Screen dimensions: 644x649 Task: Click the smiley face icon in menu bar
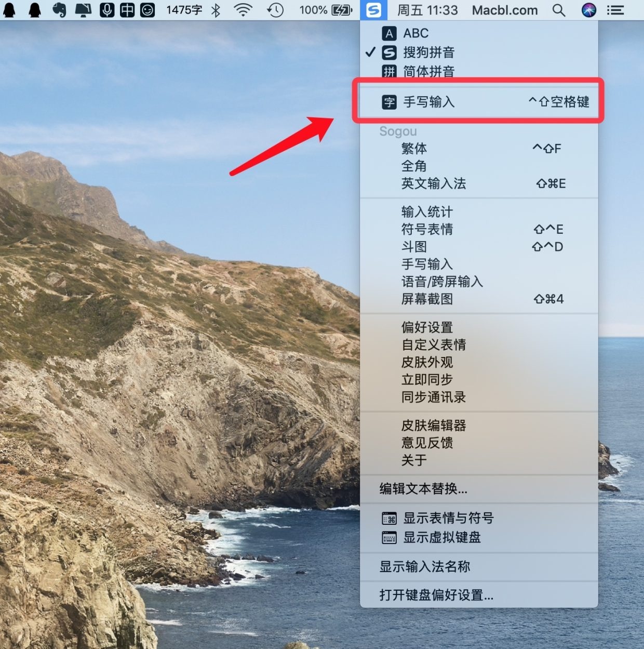(x=147, y=10)
